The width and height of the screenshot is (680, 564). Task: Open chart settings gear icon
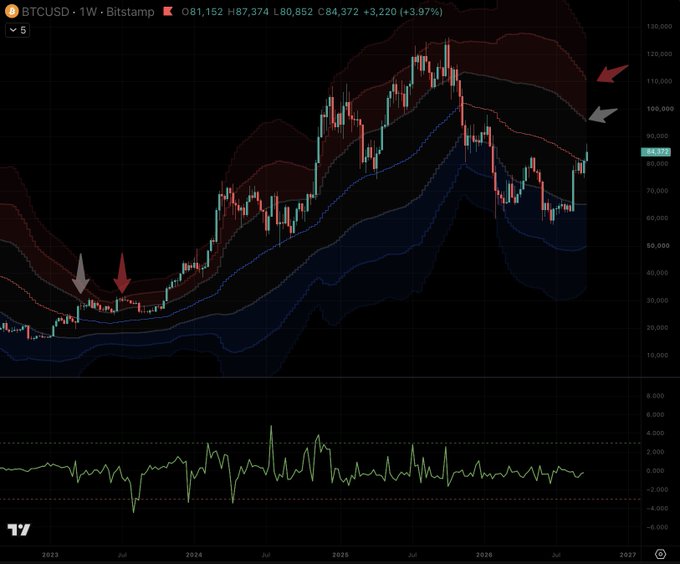660,554
